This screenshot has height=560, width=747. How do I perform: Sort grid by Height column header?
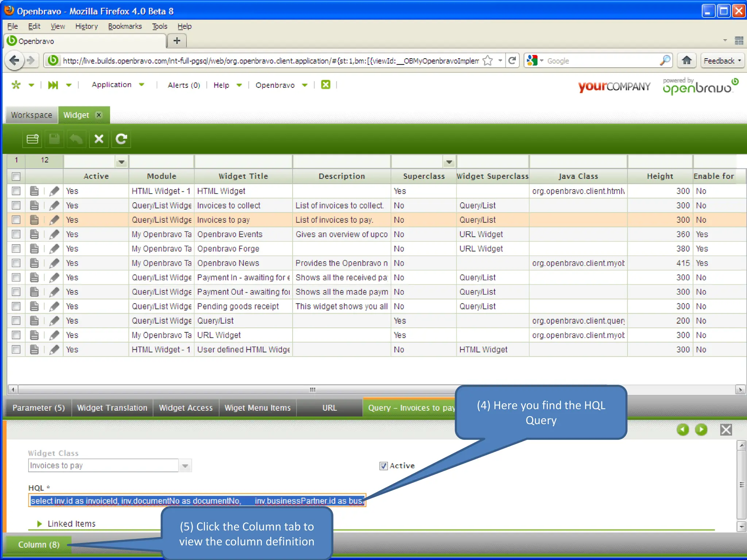(660, 176)
